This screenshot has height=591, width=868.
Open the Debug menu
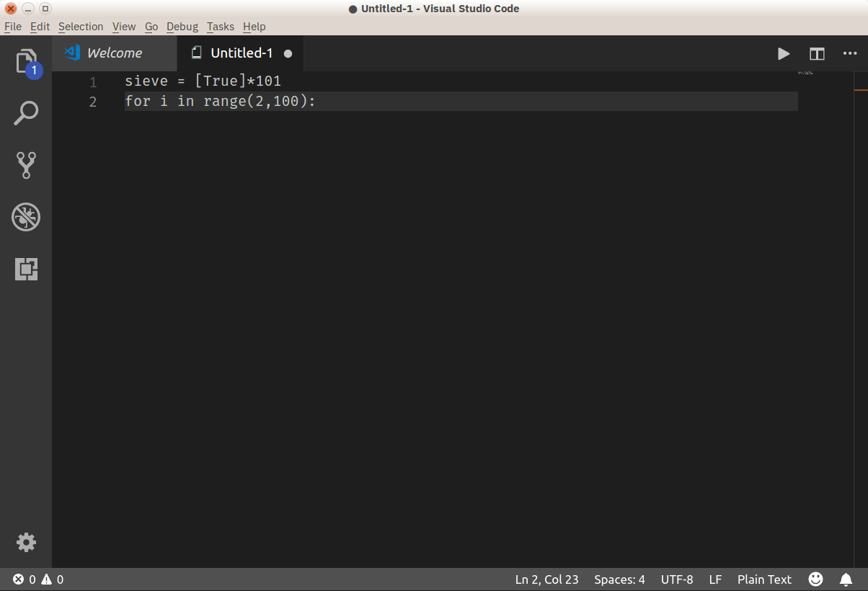click(x=182, y=27)
